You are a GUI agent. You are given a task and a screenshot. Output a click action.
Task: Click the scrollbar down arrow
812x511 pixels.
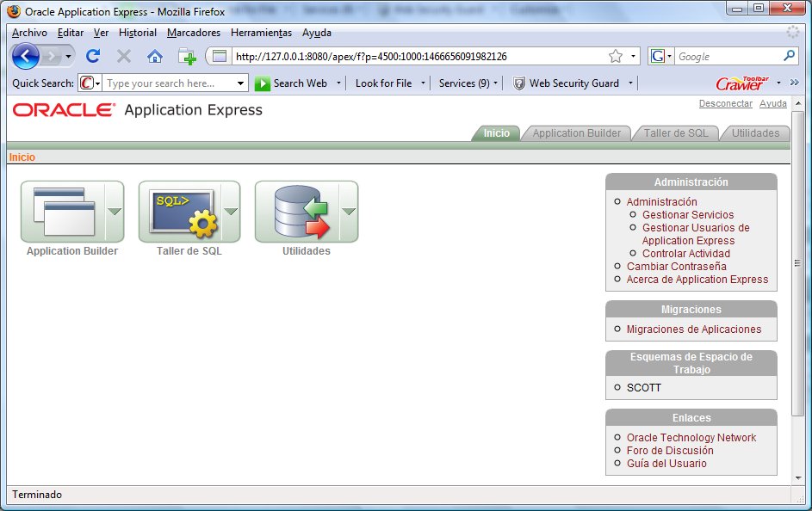797,478
